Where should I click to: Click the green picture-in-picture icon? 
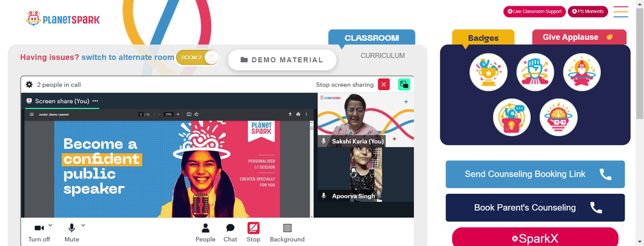pos(404,84)
